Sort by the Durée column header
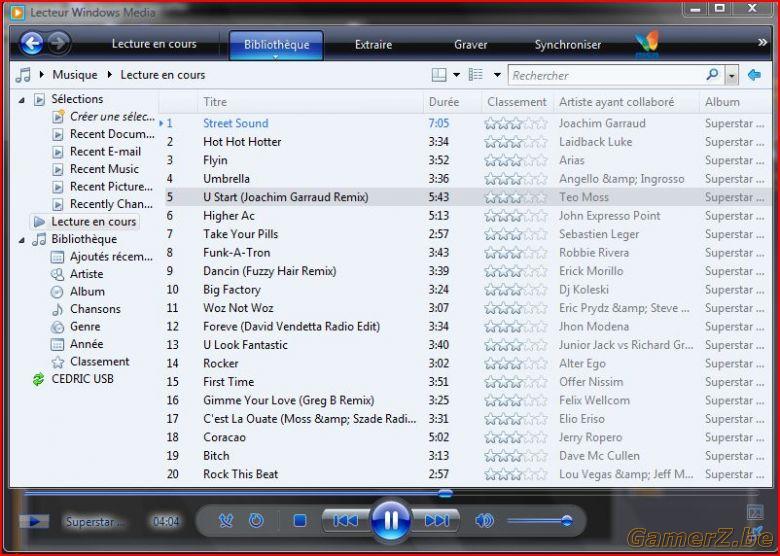Screen dimensions: 780x556 point(452,102)
